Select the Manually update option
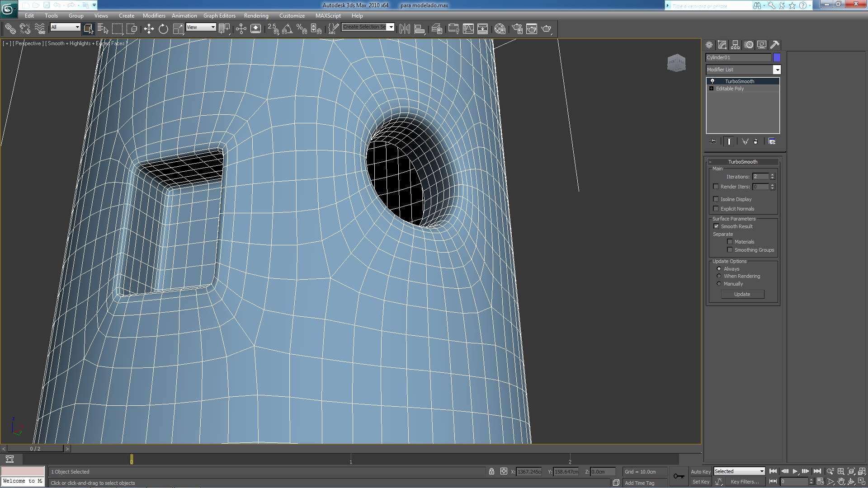Image resolution: width=868 pixels, height=488 pixels. [x=719, y=284]
